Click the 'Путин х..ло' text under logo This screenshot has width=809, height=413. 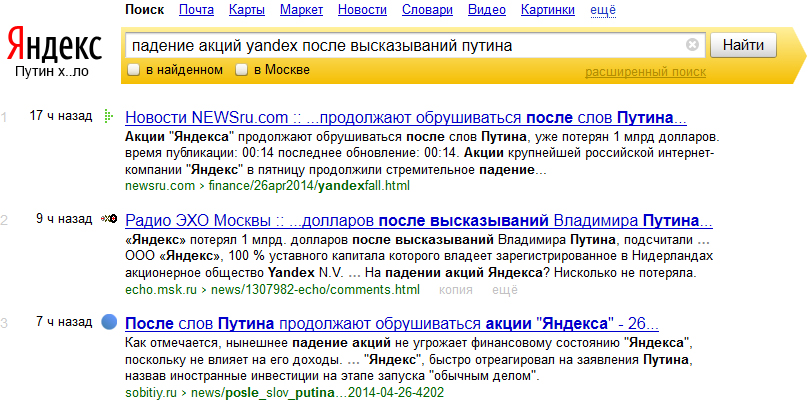(52, 71)
